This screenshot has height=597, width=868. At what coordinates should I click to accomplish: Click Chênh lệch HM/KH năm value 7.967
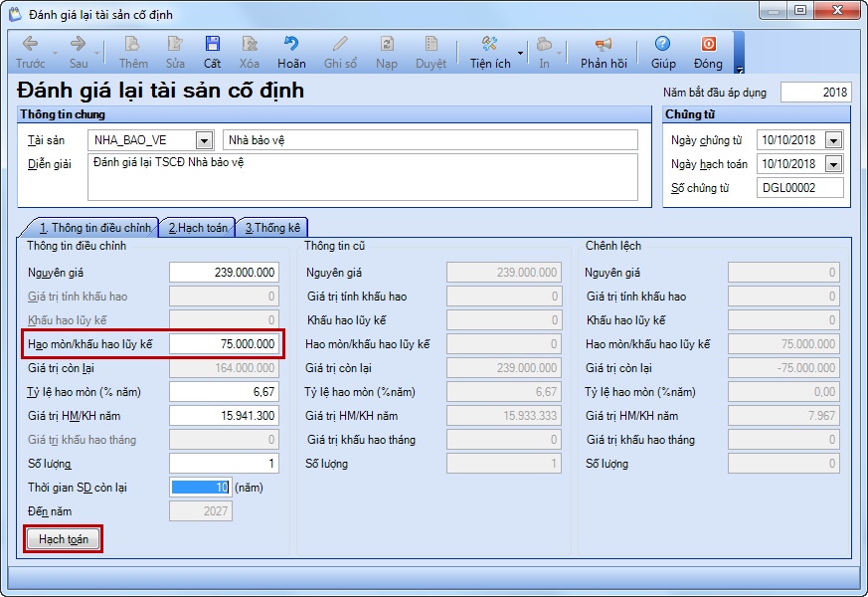[783, 416]
